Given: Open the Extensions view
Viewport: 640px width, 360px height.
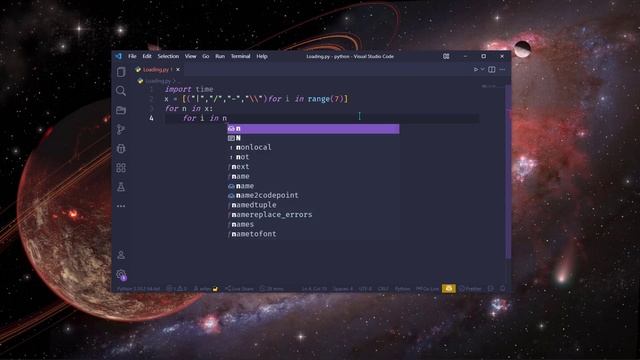Looking at the screenshot, I should coord(121,168).
